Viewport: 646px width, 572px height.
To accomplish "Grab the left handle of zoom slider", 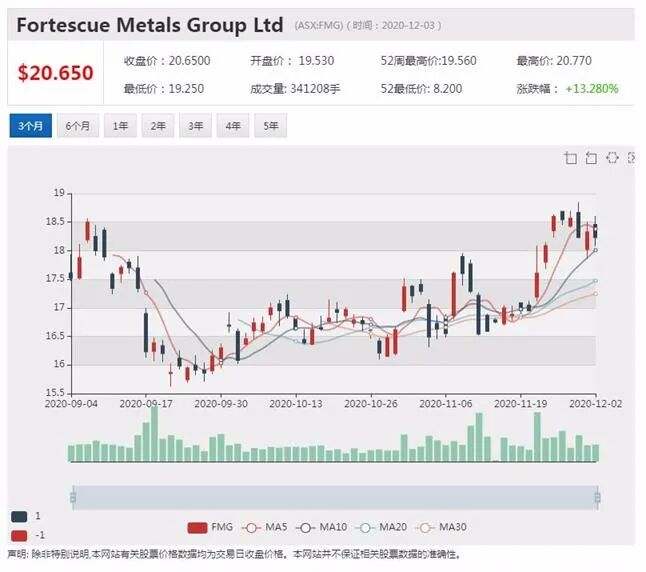I will 73,497.
